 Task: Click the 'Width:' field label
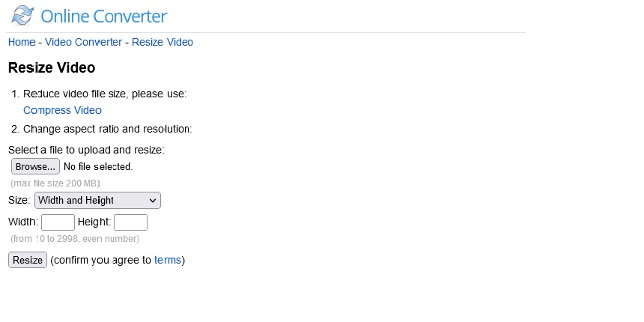[23, 222]
